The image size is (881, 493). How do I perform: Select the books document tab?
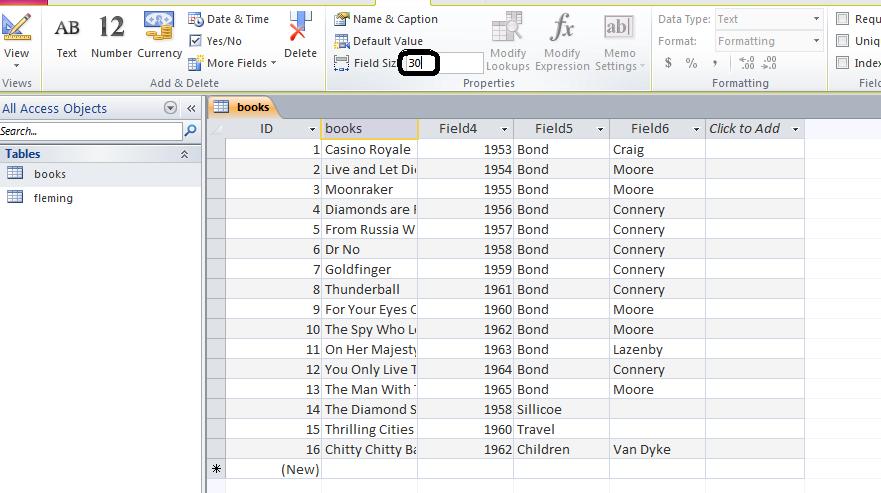click(x=243, y=107)
